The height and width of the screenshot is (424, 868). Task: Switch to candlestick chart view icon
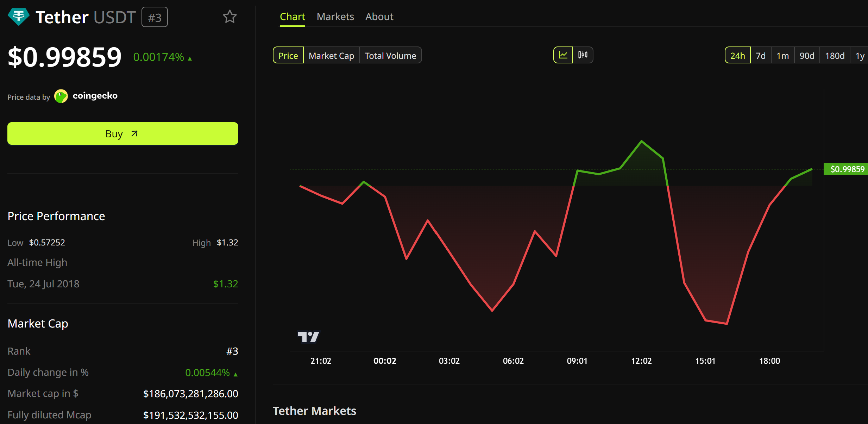(583, 55)
